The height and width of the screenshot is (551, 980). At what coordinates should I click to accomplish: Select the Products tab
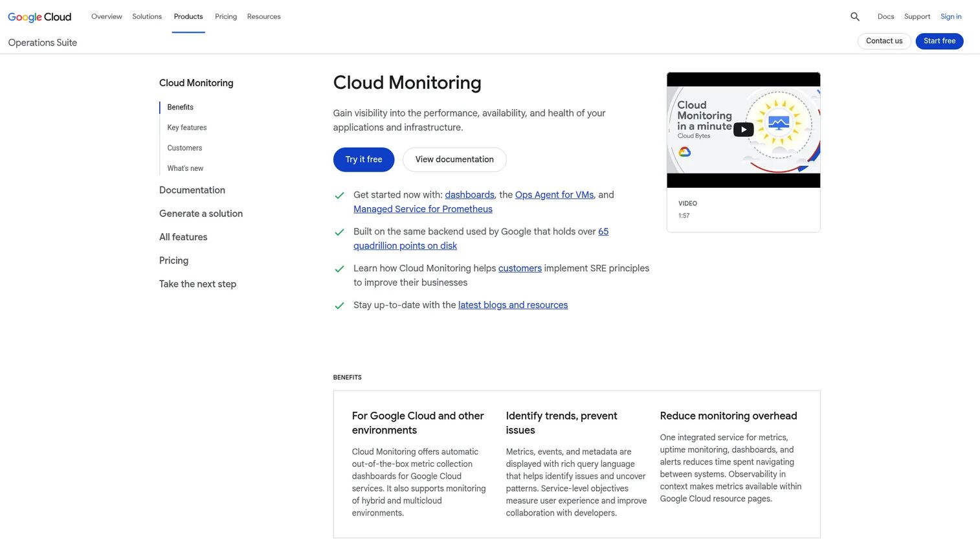[x=188, y=16]
